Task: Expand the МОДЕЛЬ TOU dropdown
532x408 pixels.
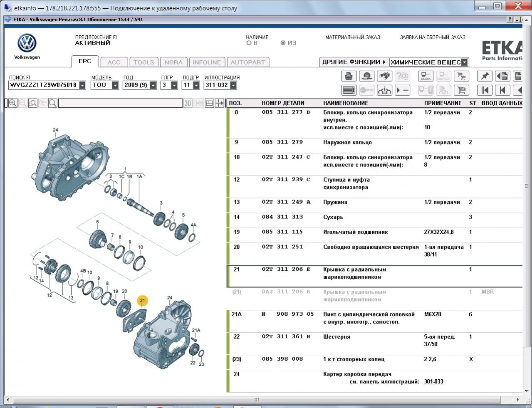Action: tap(115, 85)
